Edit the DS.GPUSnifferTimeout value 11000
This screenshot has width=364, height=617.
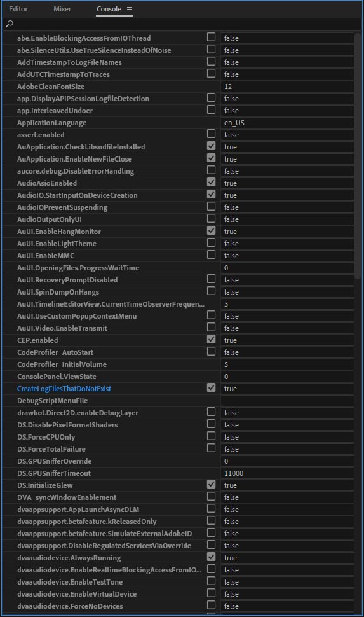(287, 473)
